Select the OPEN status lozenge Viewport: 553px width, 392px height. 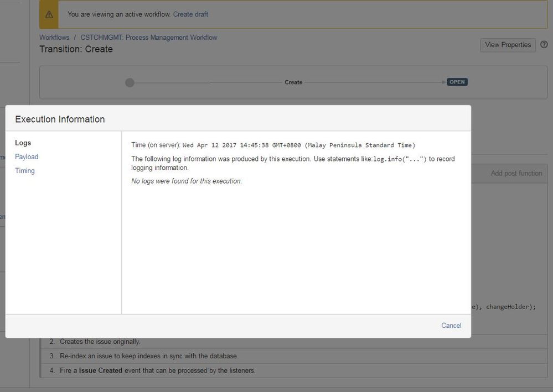tap(457, 82)
